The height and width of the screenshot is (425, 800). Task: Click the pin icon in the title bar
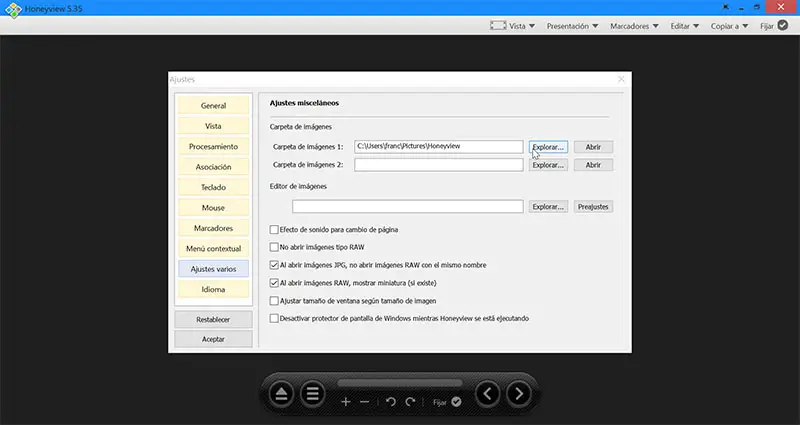pos(726,7)
